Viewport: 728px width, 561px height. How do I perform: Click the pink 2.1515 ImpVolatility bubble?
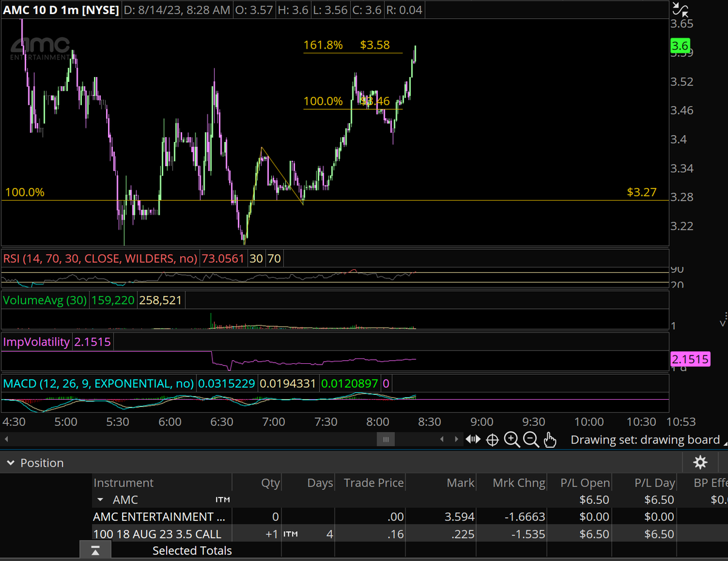(x=690, y=360)
